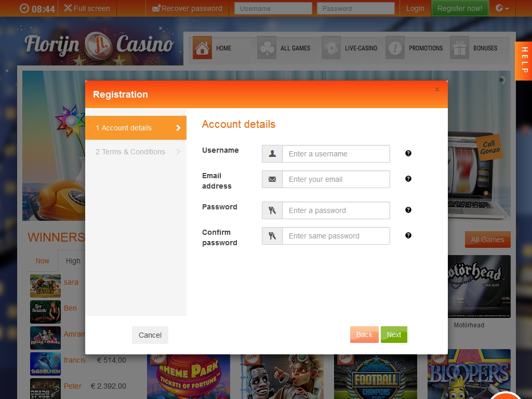
Task: Click the help icon beside Username field
Action: click(408, 153)
